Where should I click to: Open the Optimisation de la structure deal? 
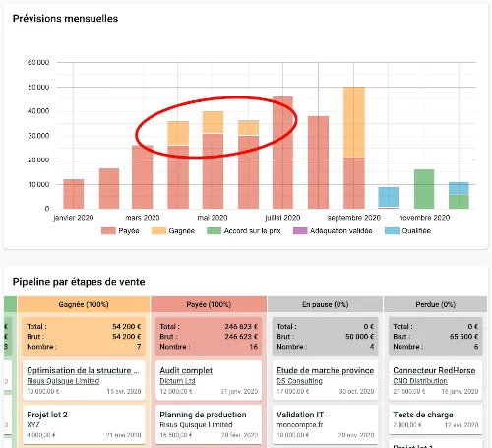[83, 370]
